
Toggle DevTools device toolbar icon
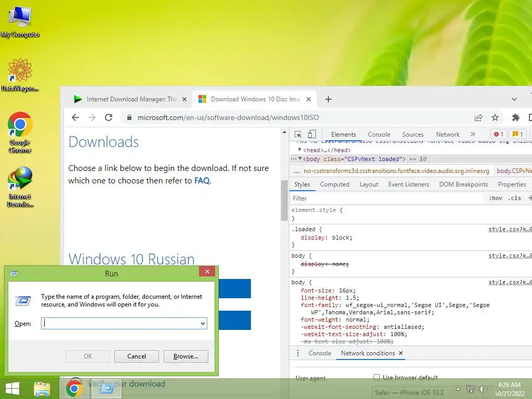[312, 135]
